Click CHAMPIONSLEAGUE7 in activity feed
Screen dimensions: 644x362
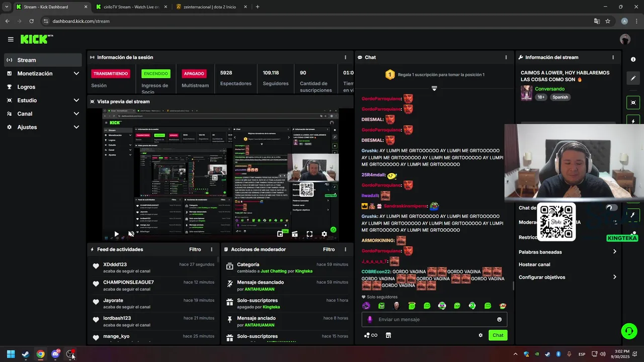pos(128,282)
